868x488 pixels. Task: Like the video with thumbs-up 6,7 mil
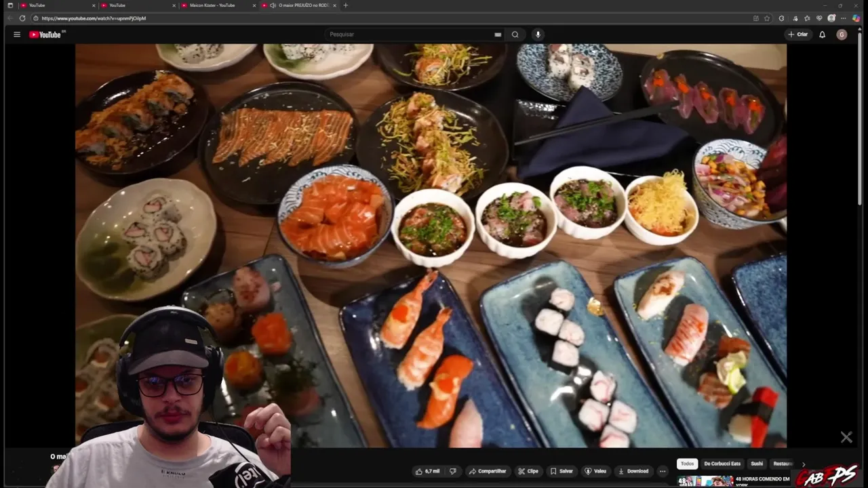(427, 471)
